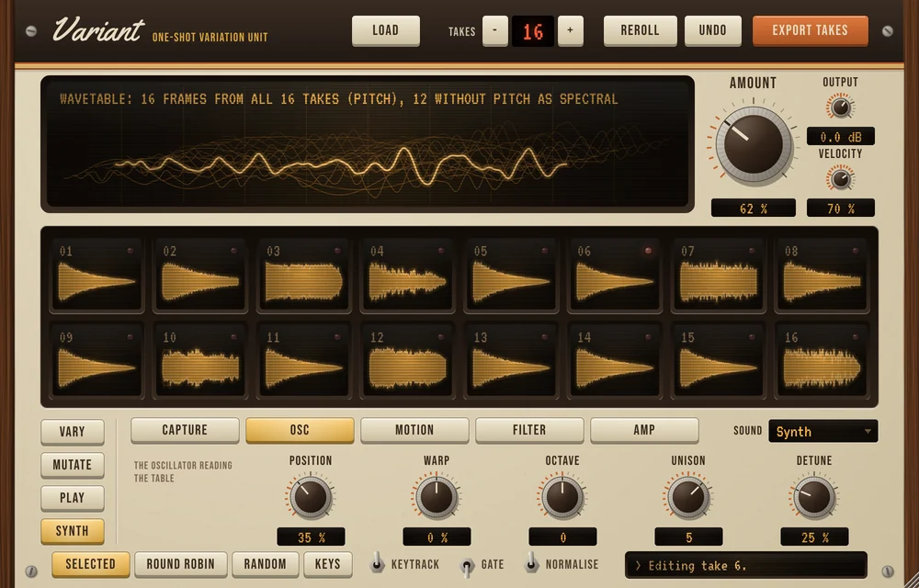Screen dimensions: 919x588
Task: Select take 14 waveform pad
Action: click(615, 360)
